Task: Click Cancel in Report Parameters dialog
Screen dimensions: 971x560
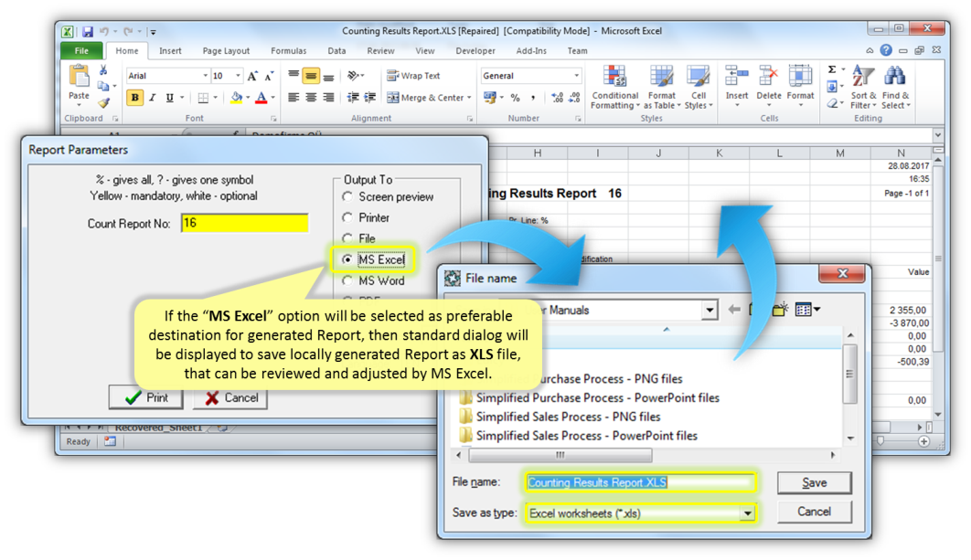Action: coord(230,398)
